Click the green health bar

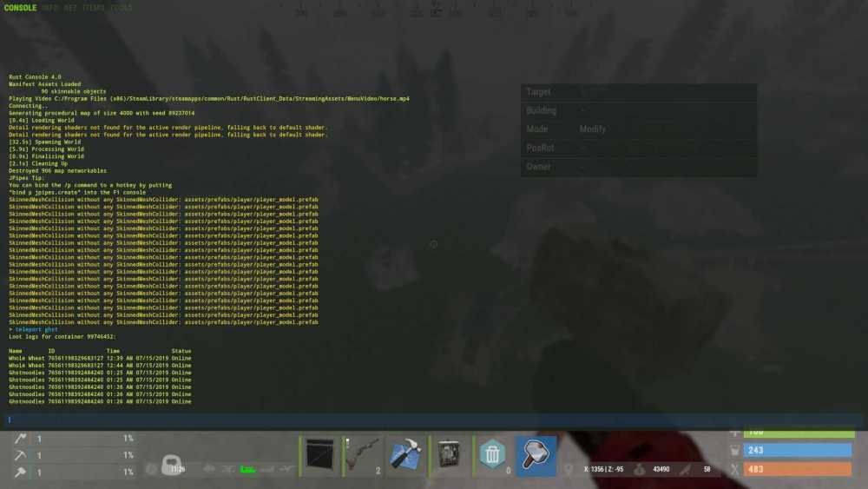798,432
